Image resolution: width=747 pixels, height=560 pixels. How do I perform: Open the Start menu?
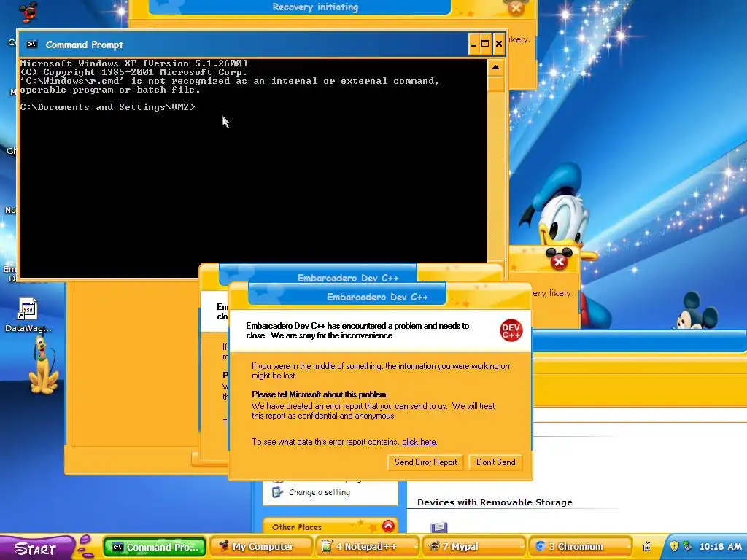coord(36,548)
